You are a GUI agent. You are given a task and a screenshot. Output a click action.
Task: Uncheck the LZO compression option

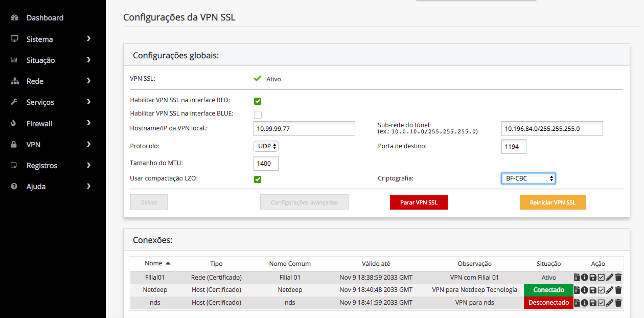pos(258,179)
